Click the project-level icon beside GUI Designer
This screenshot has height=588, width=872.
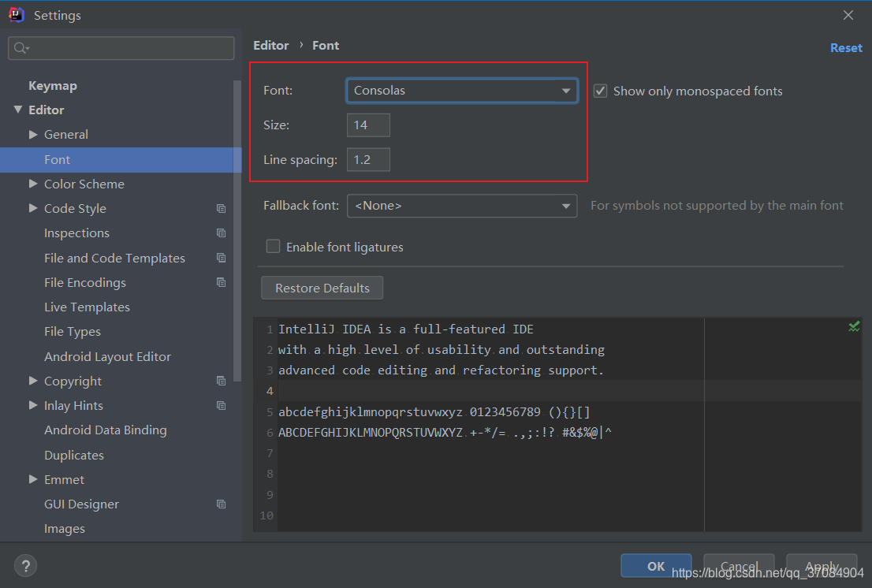pyautogui.click(x=221, y=504)
